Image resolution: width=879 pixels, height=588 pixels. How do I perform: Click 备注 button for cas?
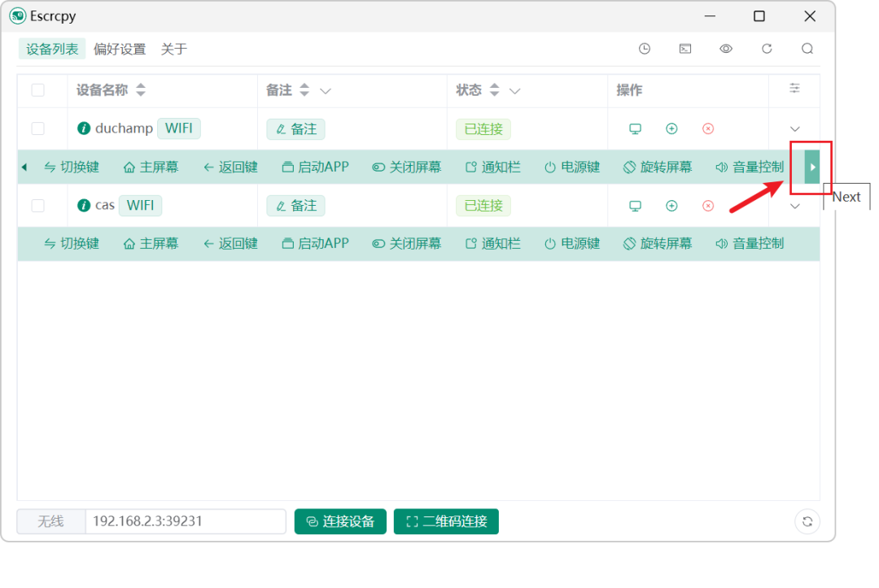click(296, 206)
